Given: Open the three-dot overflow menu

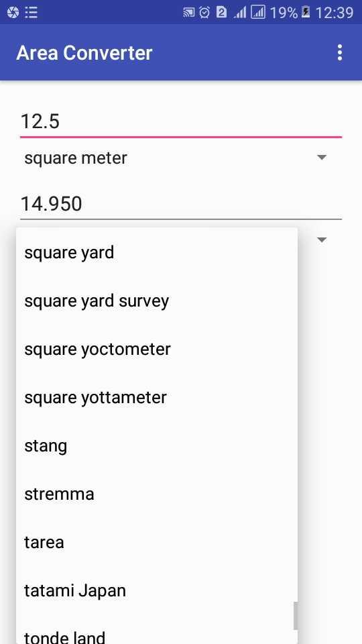Looking at the screenshot, I should [x=339, y=52].
